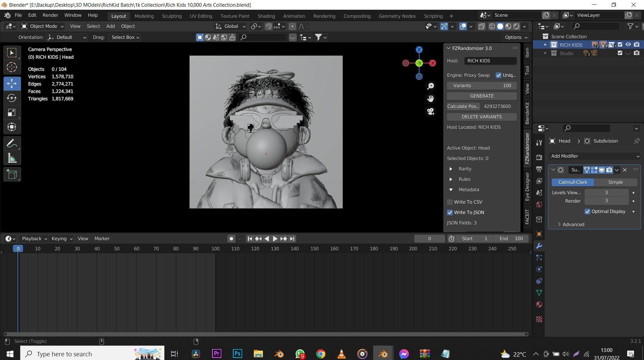The width and height of the screenshot is (644, 360).
Task: Click the zoom viewport magnifier icon
Action: [x=431, y=86]
